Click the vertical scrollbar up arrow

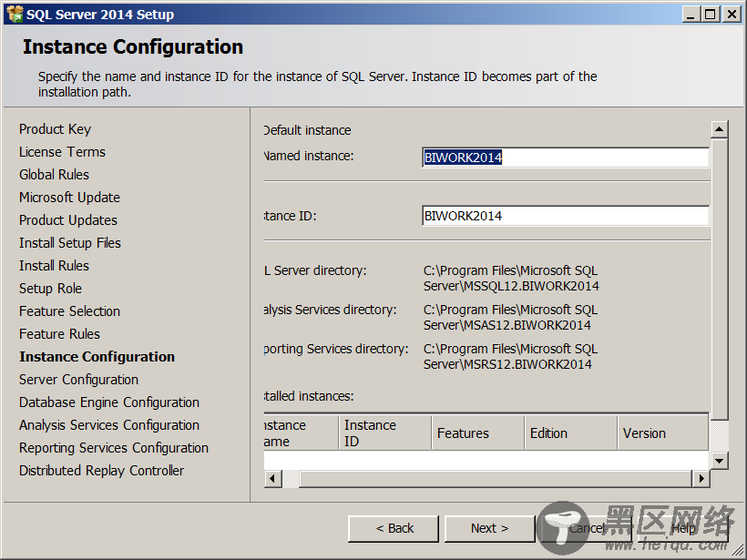point(719,129)
